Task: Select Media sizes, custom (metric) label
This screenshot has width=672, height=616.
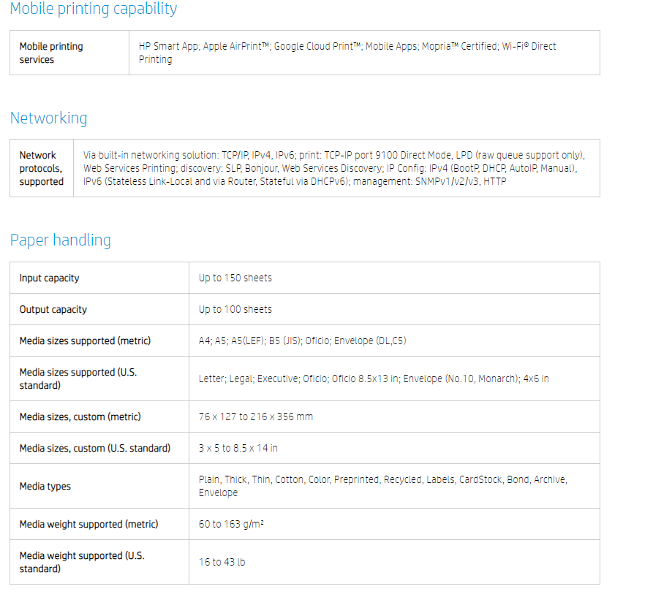Action: 80,417
